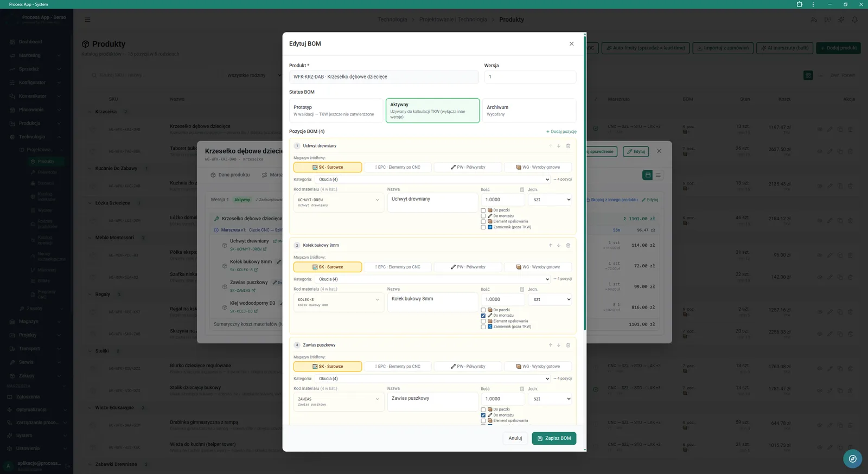Uncheck Do montażu for Zawias puszkowy

(x=483, y=415)
